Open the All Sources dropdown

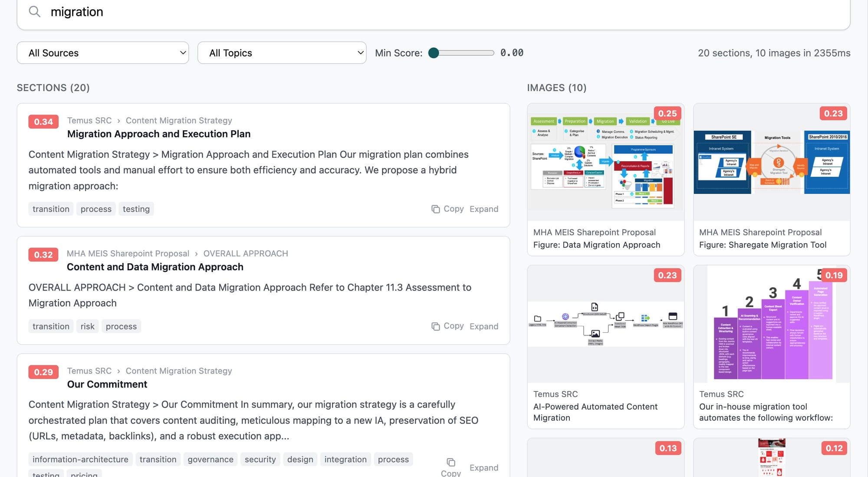pos(103,53)
